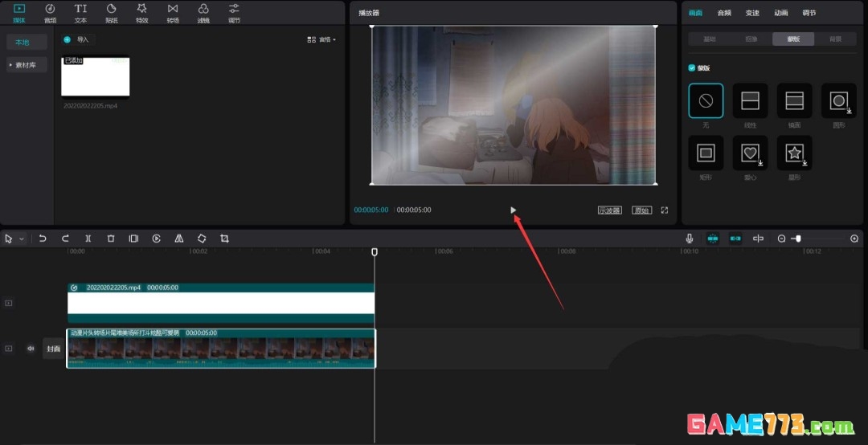Click the timeline zoom-out minus icon
Viewport: 868px width, 445px height.
click(782, 239)
